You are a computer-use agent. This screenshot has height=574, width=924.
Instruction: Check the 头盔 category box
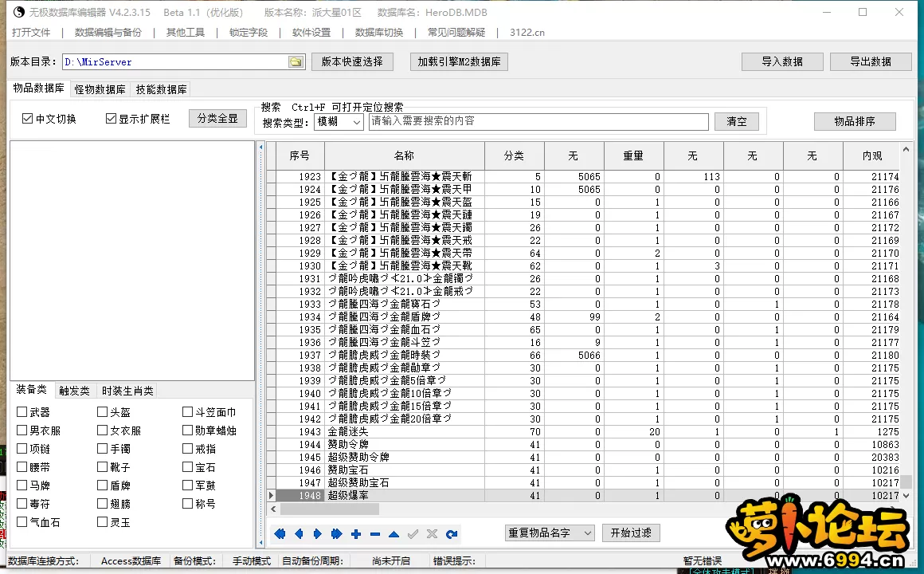click(x=103, y=412)
